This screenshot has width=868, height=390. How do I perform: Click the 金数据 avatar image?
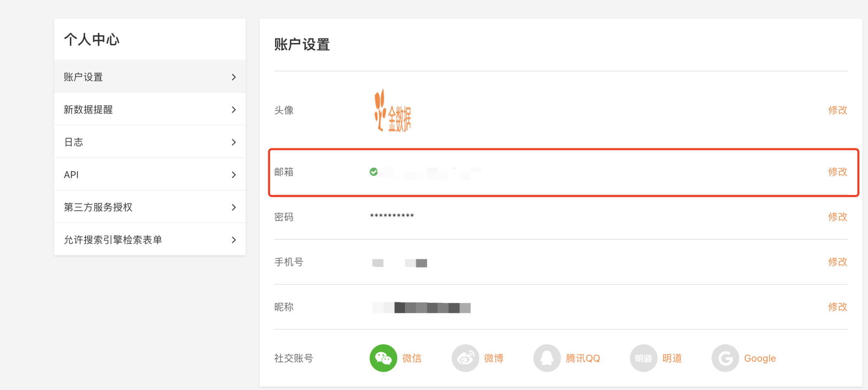point(393,110)
